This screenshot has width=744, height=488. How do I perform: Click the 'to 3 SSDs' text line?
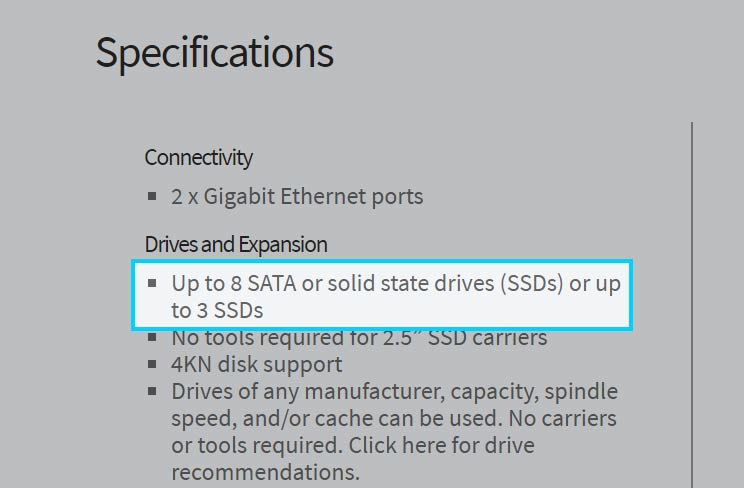[217, 310]
